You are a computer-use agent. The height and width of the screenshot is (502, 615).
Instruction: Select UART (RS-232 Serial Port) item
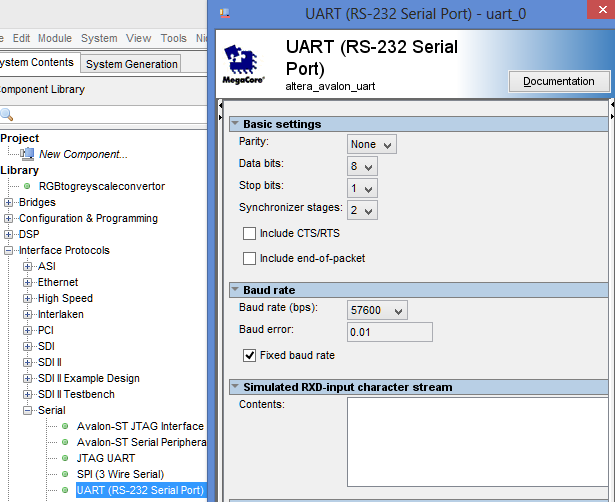pyautogui.click(x=141, y=490)
